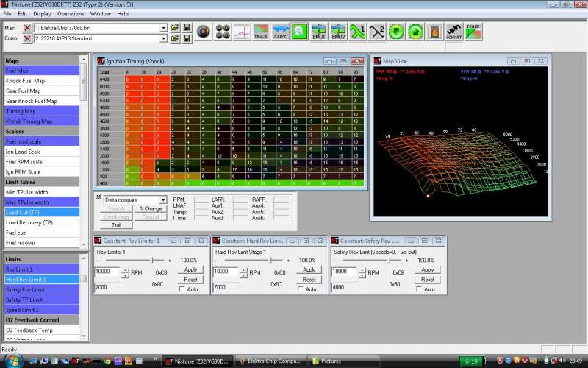Open the Display menu

(x=42, y=13)
